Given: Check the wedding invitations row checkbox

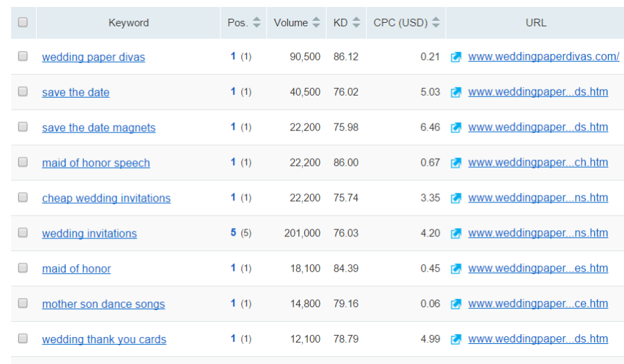Looking at the screenshot, I should point(23,232).
